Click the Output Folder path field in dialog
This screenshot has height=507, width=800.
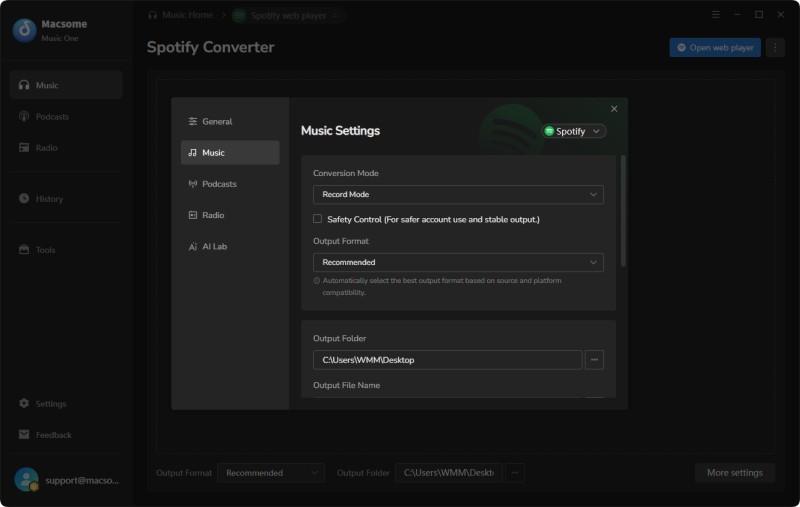pyautogui.click(x=447, y=360)
